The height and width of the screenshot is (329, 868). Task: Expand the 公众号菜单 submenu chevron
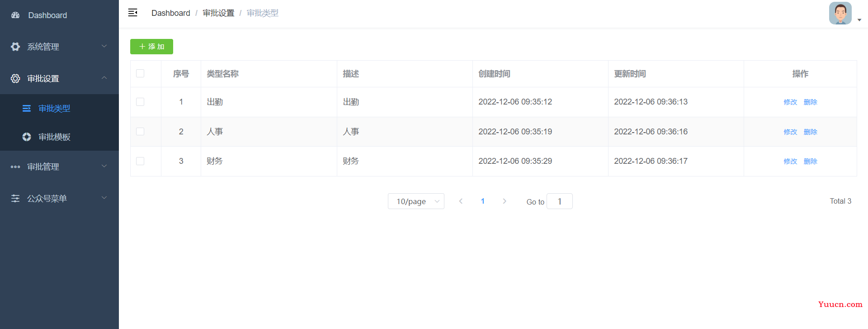tap(104, 198)
